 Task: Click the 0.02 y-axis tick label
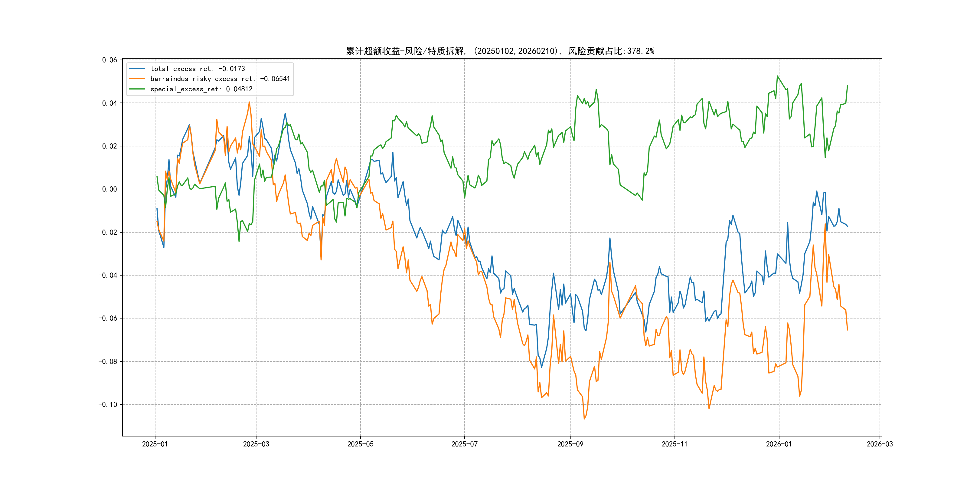(x=109, y=146)
